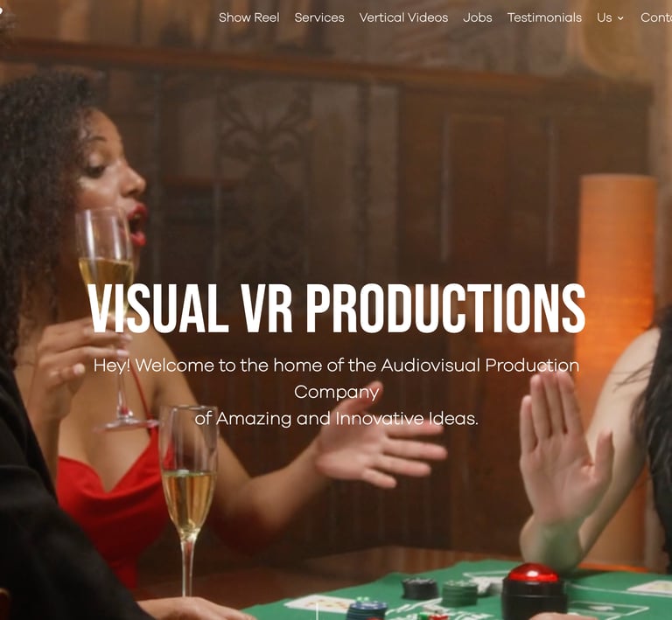
Task: Select Vertical Videos in the navigation
Action: [x=403, y=17]
